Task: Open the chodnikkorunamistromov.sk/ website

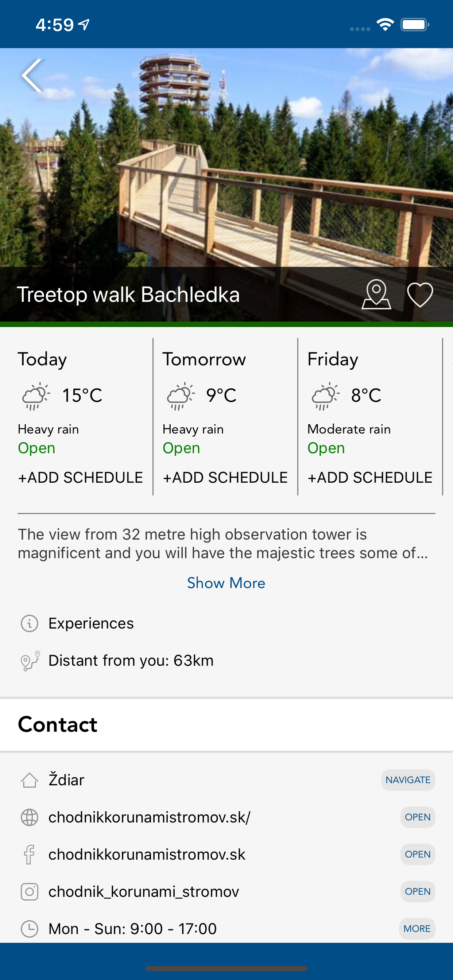Action: pyautogui.click(x=417, y=817)
